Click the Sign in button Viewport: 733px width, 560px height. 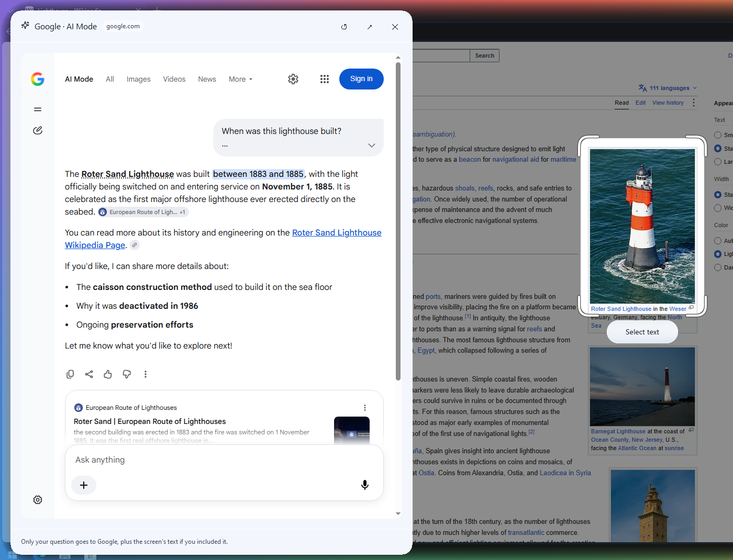coord(361,79)
